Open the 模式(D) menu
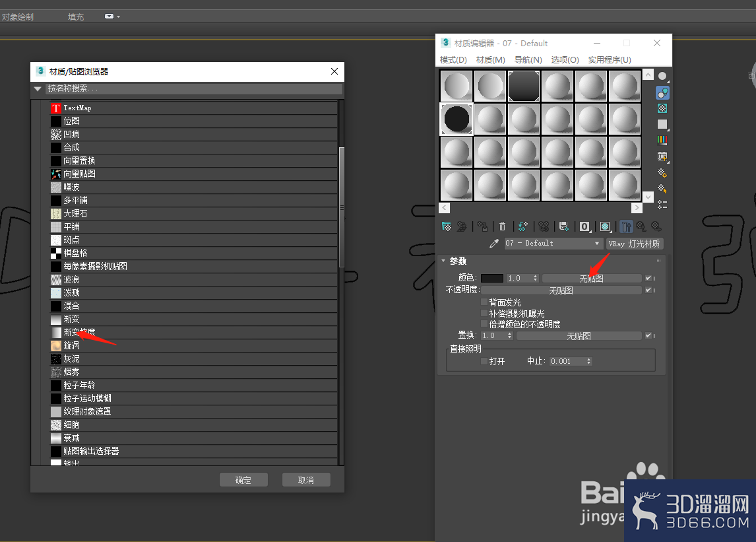756x542 pixels. pyautogui.click(x=453, y=60)
